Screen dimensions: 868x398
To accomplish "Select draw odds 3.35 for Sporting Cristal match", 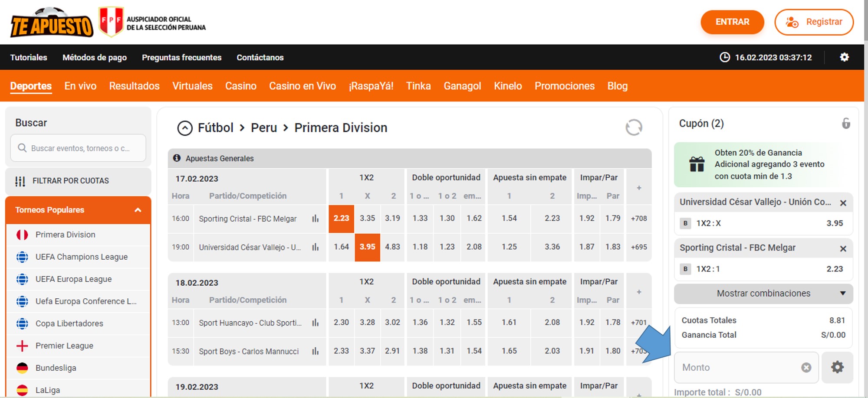I will coord(368,219).
